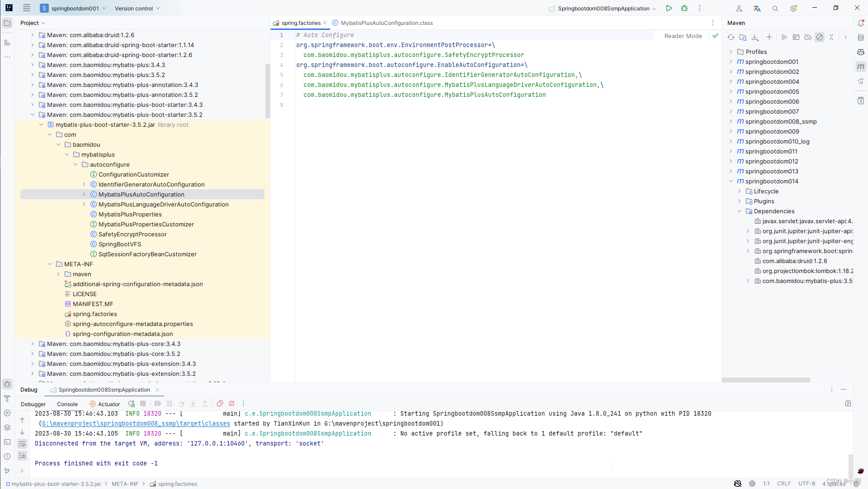Open Problems tool window
Image resolution: width=868 pixels, height=489 pixels.
pos(7,456)
